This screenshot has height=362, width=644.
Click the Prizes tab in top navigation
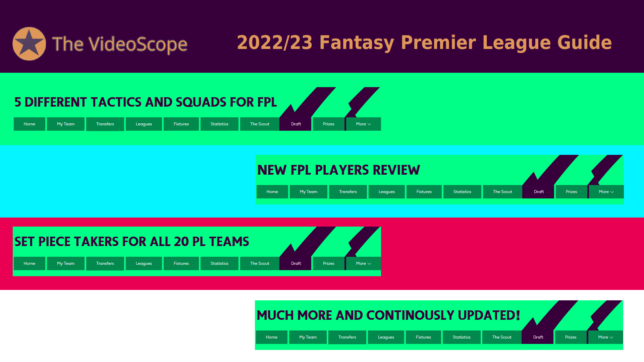328,124
